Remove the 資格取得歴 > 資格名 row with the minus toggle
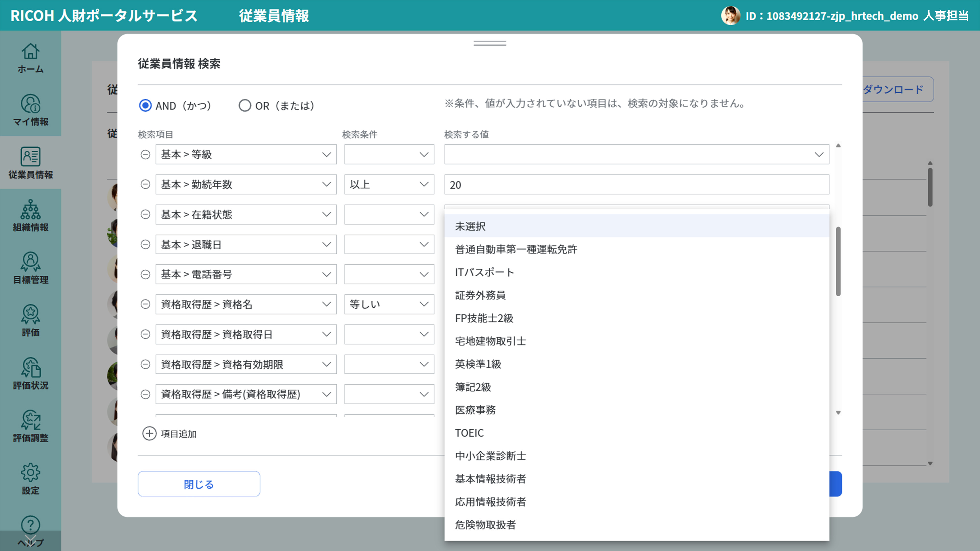Image resolution: width=980 pixels, height=551 pixels. 145,304
